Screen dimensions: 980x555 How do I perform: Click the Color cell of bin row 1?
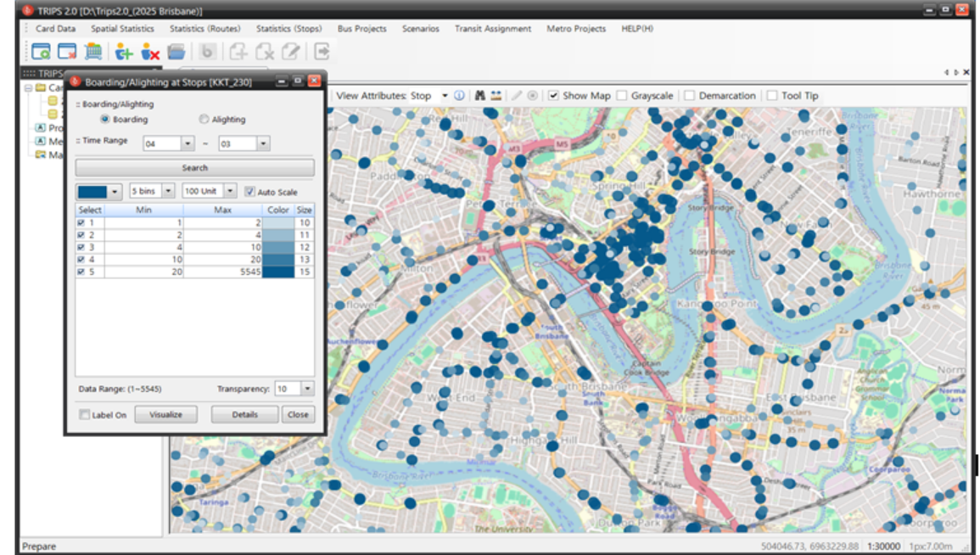coord(278,222)
